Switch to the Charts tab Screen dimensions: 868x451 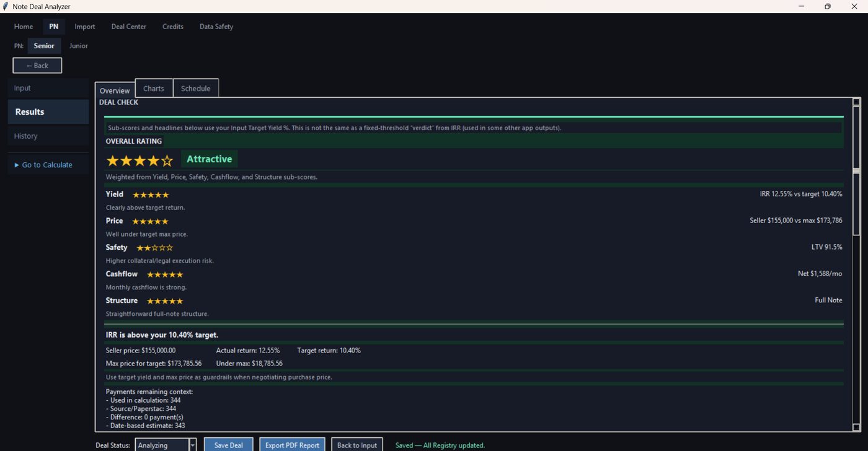click(x=154, y=88)
